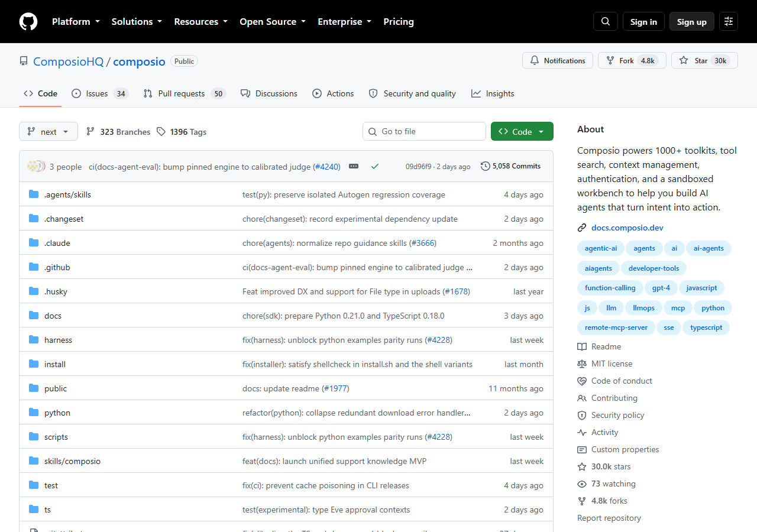The image size is (757, 532).
Task: Open the Readme link in About
Action: click(599, 346)
